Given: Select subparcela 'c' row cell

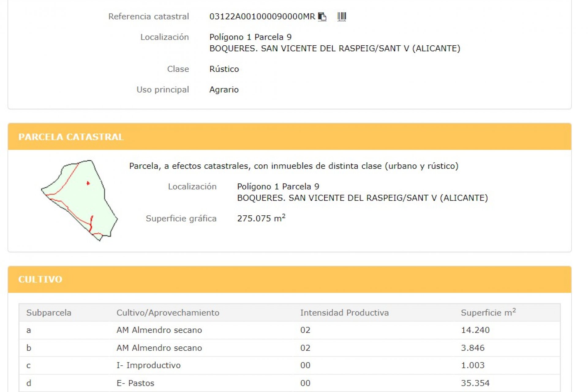Looking at the screenshot, I should (28, 365).
